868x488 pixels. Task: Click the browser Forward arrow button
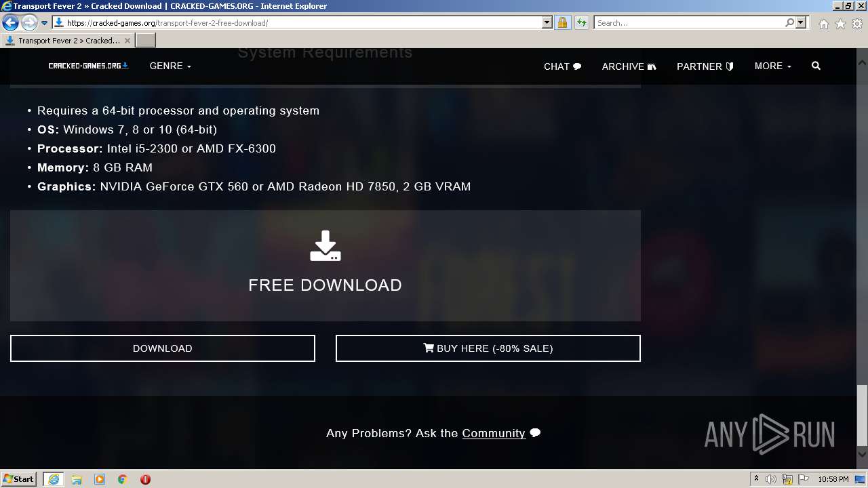[x=29, y=23]
